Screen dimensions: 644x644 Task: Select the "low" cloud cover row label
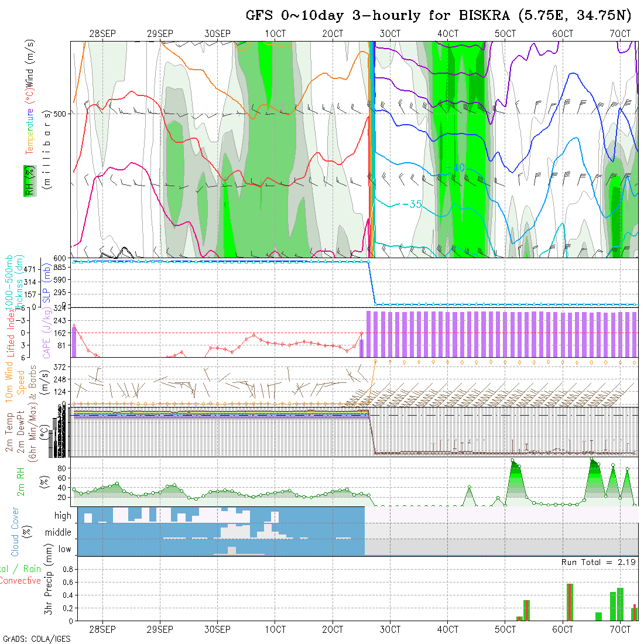tap(64, 549)
